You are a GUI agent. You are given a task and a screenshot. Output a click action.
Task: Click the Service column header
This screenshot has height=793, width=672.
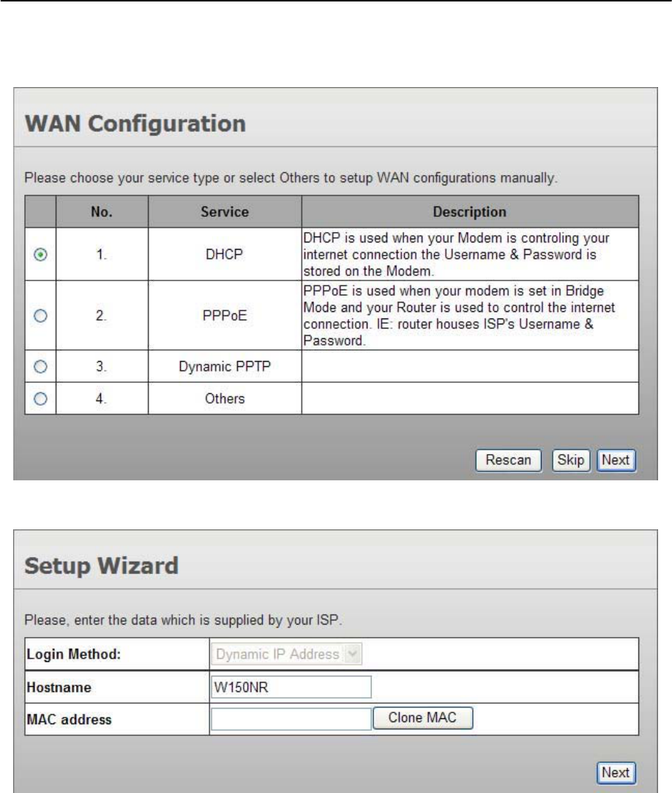click(225, 212)
